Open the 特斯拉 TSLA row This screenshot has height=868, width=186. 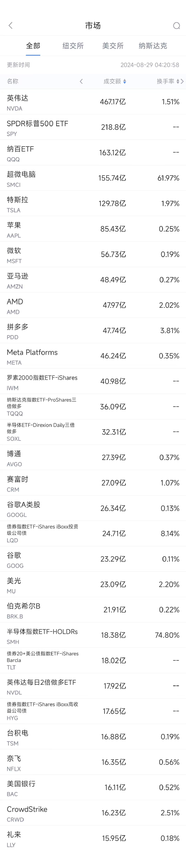[93, 204]
